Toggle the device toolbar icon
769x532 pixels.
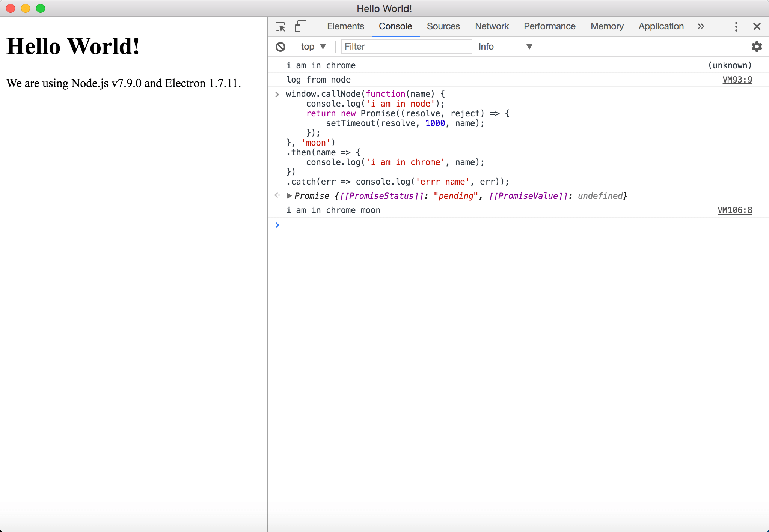pyautogui.click(x=300, y=27)
